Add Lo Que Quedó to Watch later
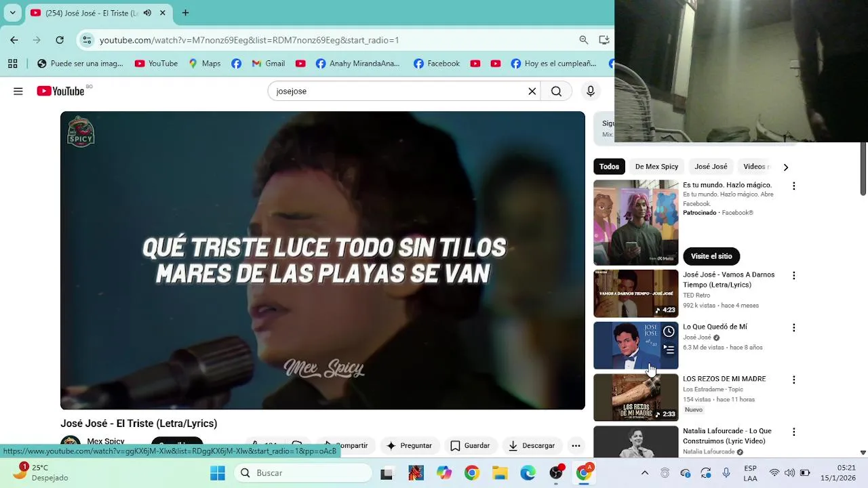The height and width of the screenshot is (488, 868). pos(669,331)
